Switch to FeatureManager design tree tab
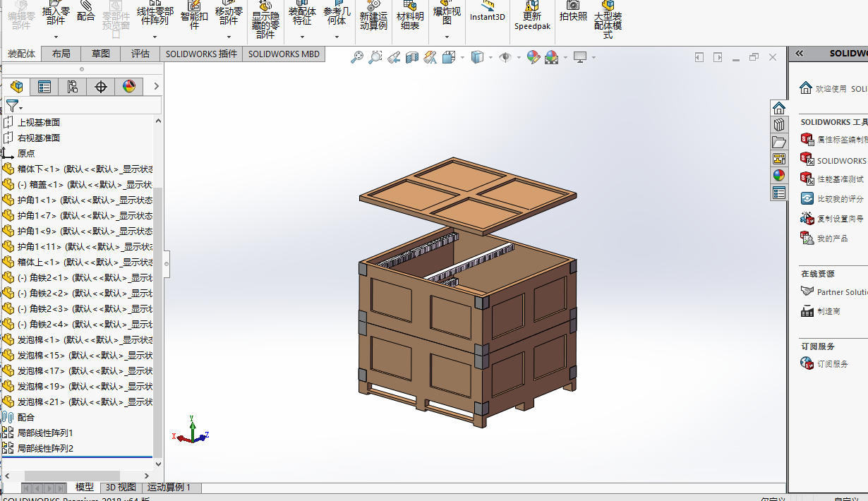Image resolution: width=868 pixels, height=501 pixels. 17,87
